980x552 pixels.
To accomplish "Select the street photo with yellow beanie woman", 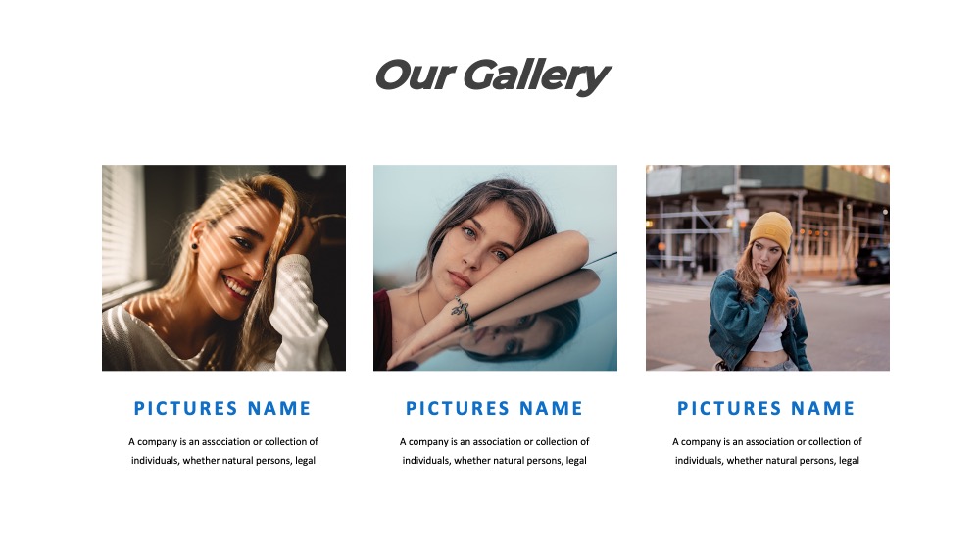I will (x=767, y=268).
